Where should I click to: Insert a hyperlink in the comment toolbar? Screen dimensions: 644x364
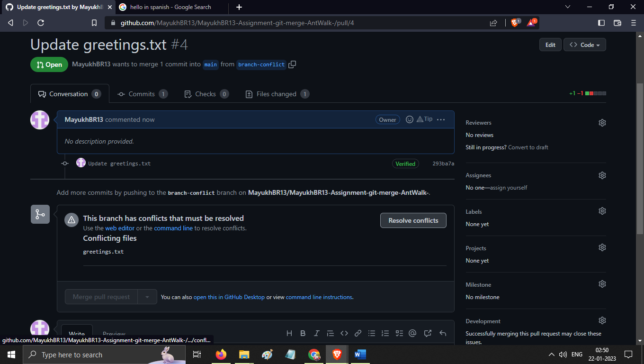(x=358, y=333)
